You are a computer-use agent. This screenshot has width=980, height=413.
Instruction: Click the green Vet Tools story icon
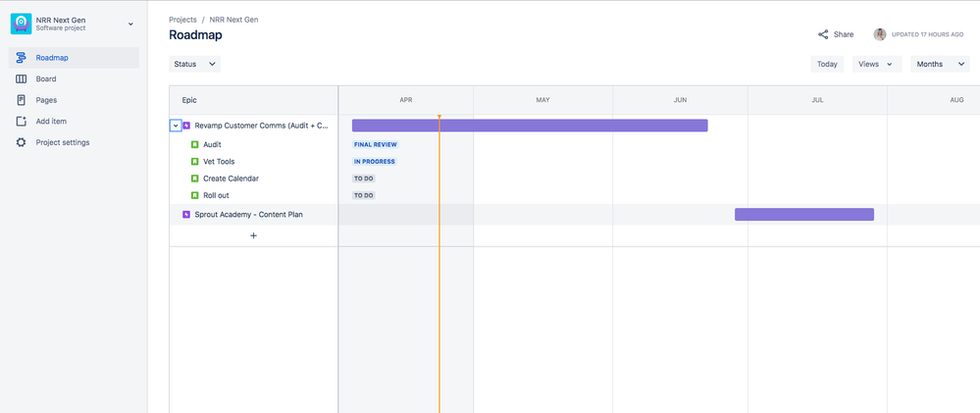point(194,161)
